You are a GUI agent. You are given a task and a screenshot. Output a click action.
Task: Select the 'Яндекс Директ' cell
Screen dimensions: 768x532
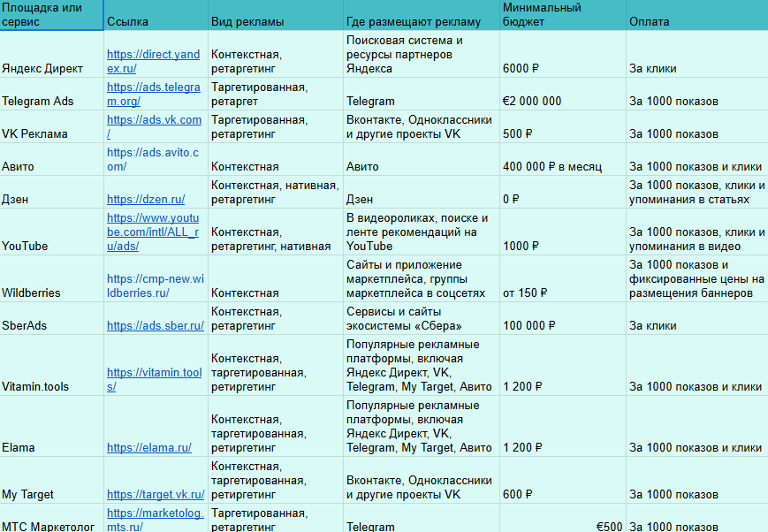pos(51,54)
